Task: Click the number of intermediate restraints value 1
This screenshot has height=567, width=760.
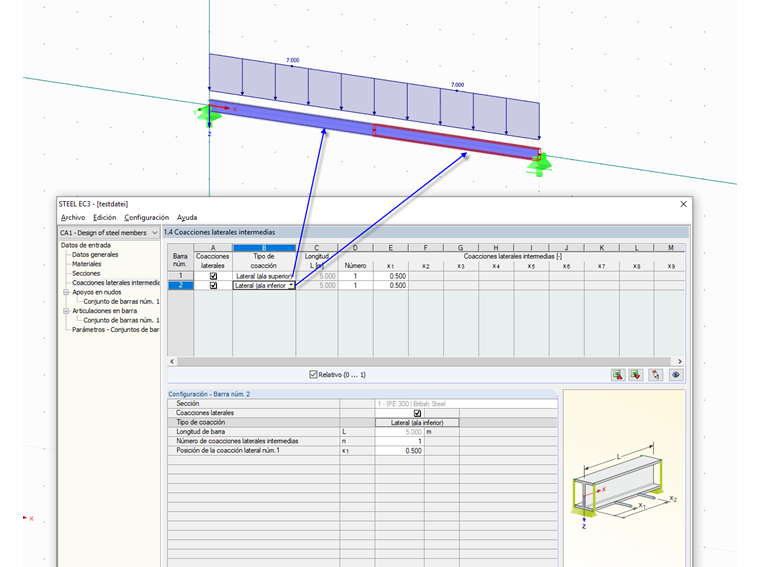Action: point(399,441)
